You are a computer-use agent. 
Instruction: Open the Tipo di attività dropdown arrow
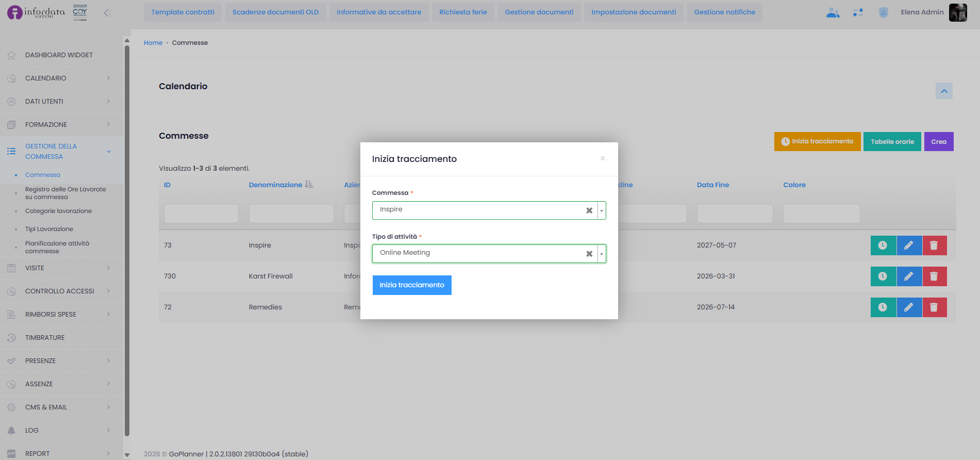pos(602,254)
